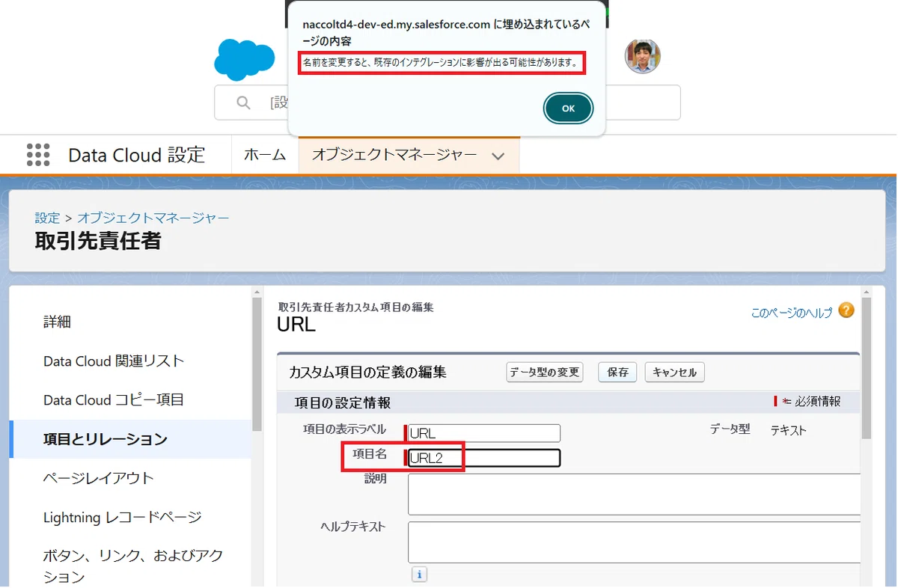Click the テキスト data type value

tap(789, 430)
